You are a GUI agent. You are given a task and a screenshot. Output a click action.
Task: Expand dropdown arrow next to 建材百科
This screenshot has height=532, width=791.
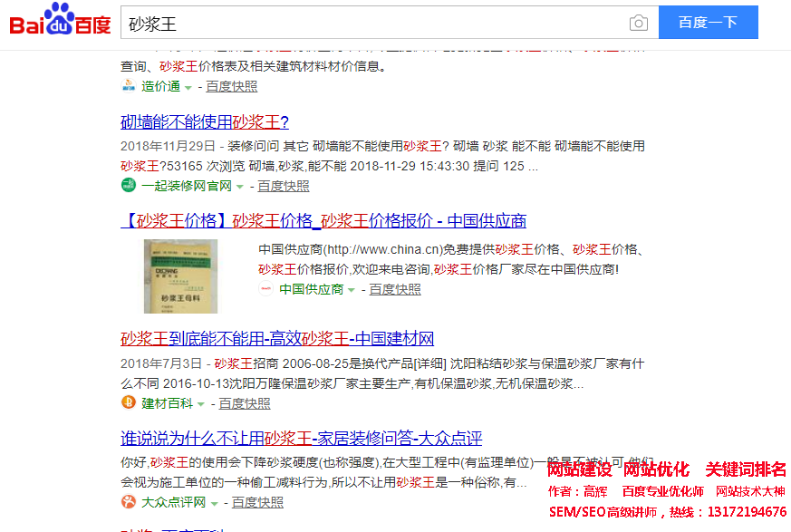point(201,404)
